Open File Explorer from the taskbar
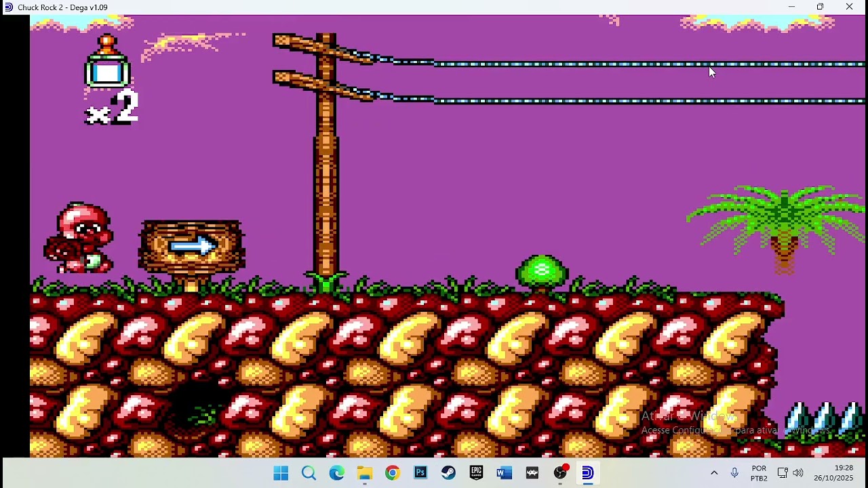 pos(365,472)
